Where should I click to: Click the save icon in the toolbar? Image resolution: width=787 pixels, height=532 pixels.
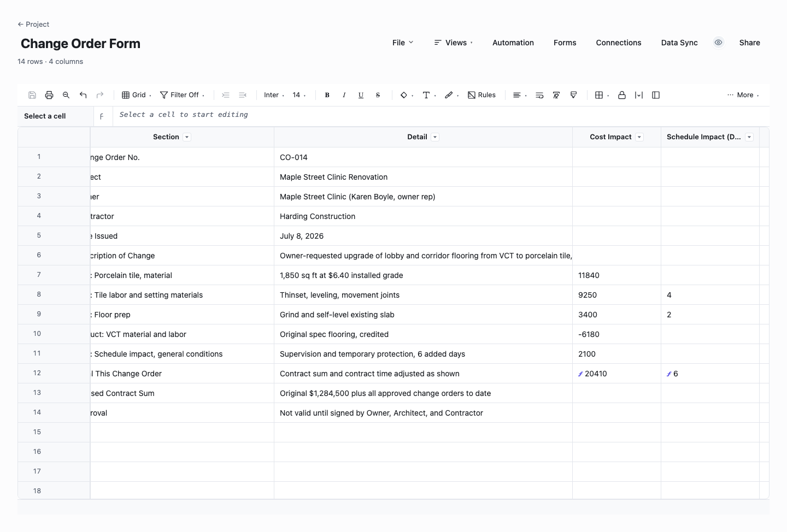tap(32, 95)
